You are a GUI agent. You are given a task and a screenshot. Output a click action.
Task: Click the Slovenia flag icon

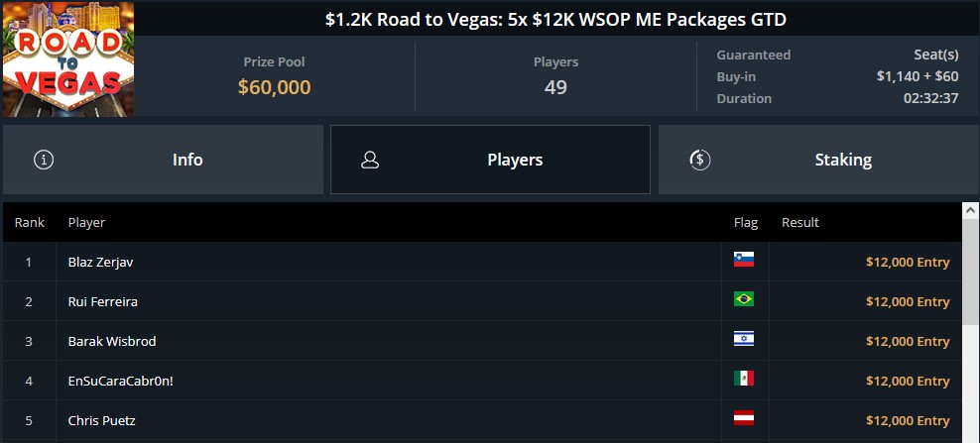744,261
